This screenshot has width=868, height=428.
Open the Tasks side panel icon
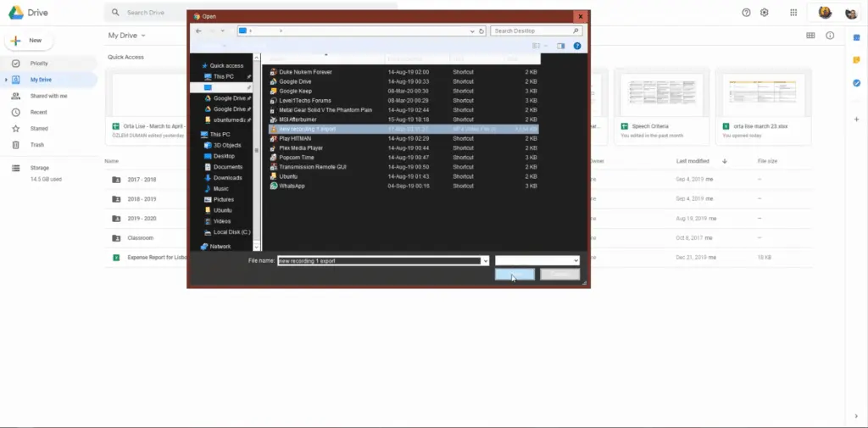(x=856, y=83)
